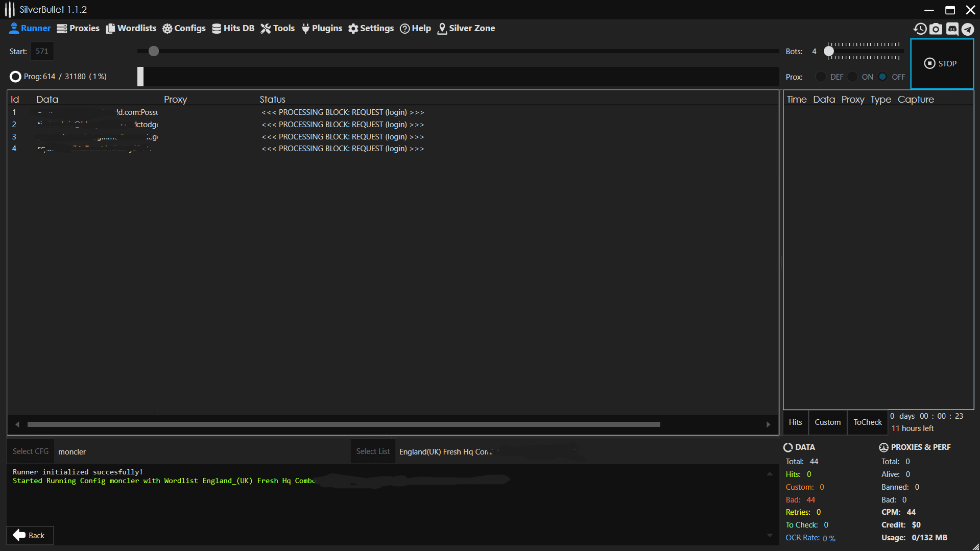Open the Hits DB section

point(233,28)
